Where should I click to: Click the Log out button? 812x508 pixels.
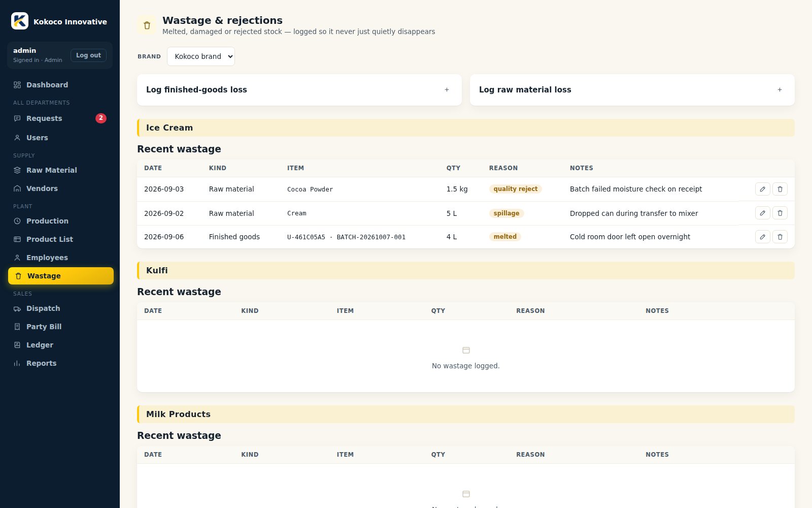coord(88,55)
